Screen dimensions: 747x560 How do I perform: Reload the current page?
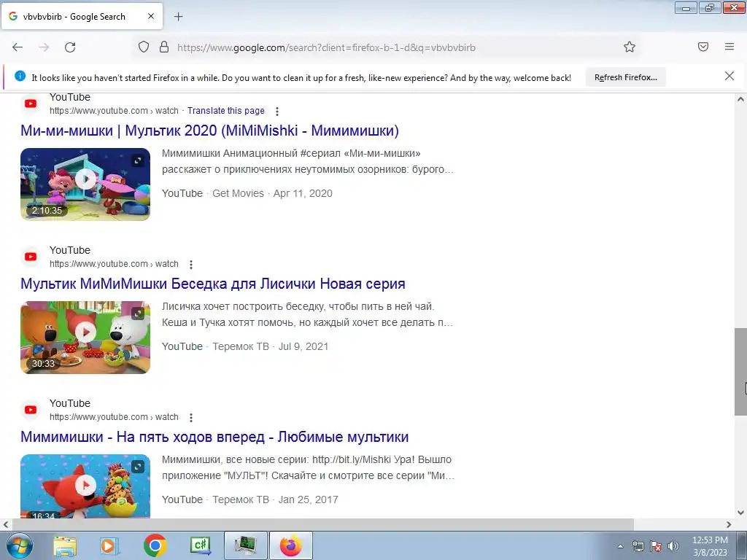(70, 47)
